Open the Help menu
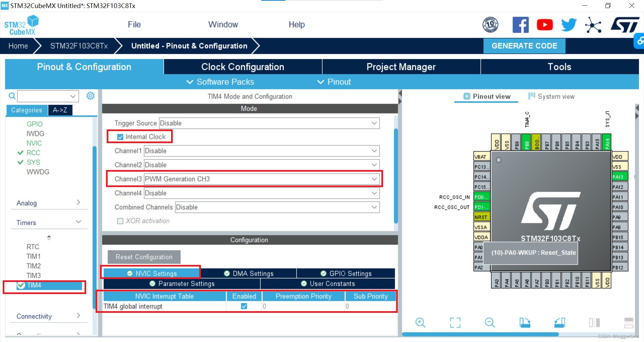The height and width of the screenshot is (342, 644). pos(297,24)
